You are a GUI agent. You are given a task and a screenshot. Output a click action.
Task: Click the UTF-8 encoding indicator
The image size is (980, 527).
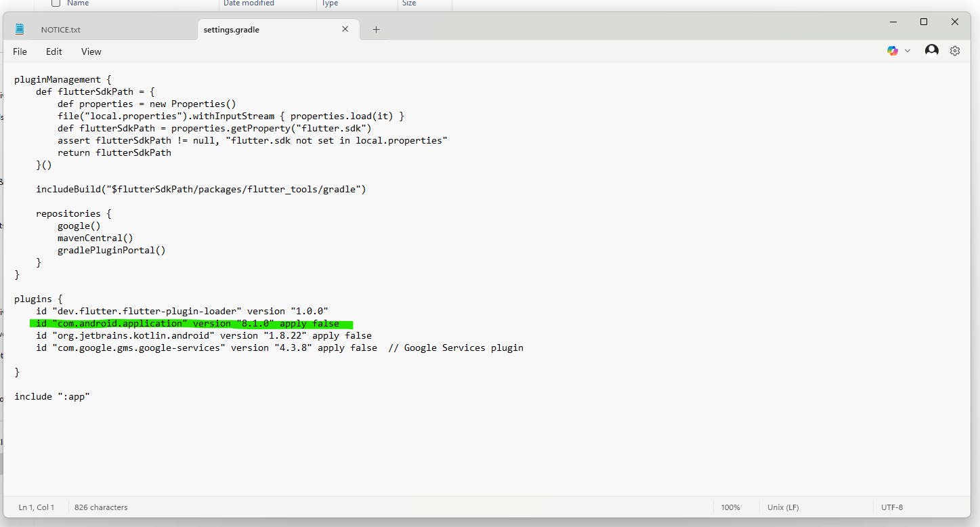tap(892, 507)
